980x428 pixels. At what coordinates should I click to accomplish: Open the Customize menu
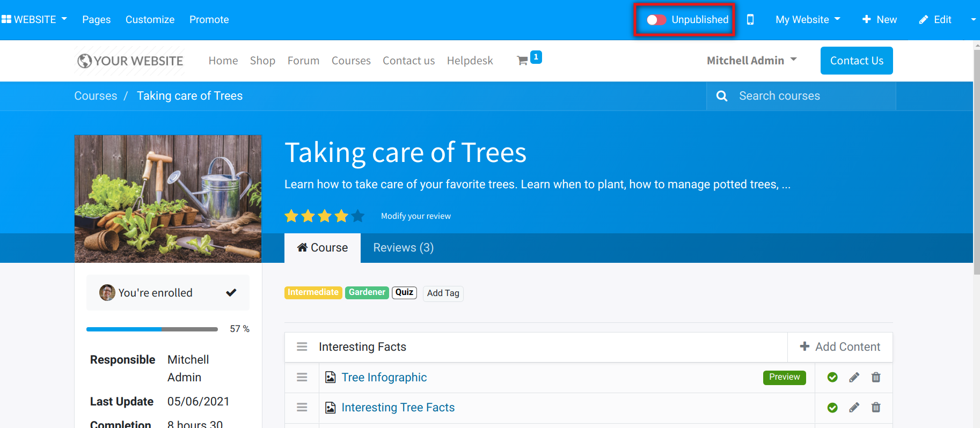point(150,20)
